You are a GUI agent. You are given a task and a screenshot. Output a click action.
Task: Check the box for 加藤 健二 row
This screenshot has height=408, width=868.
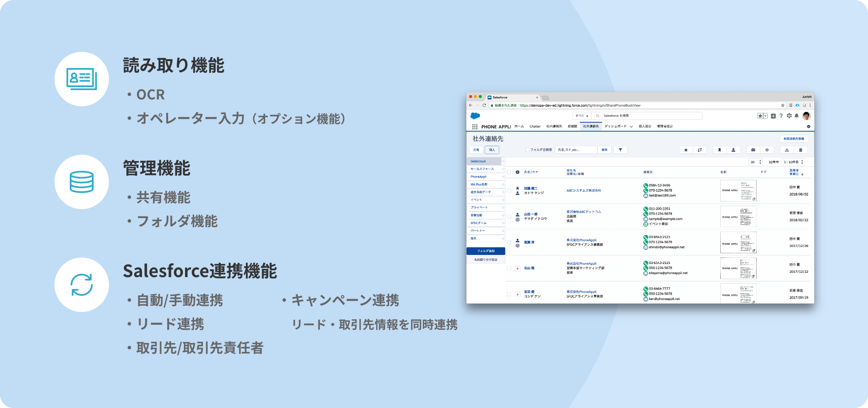(509, 190)
